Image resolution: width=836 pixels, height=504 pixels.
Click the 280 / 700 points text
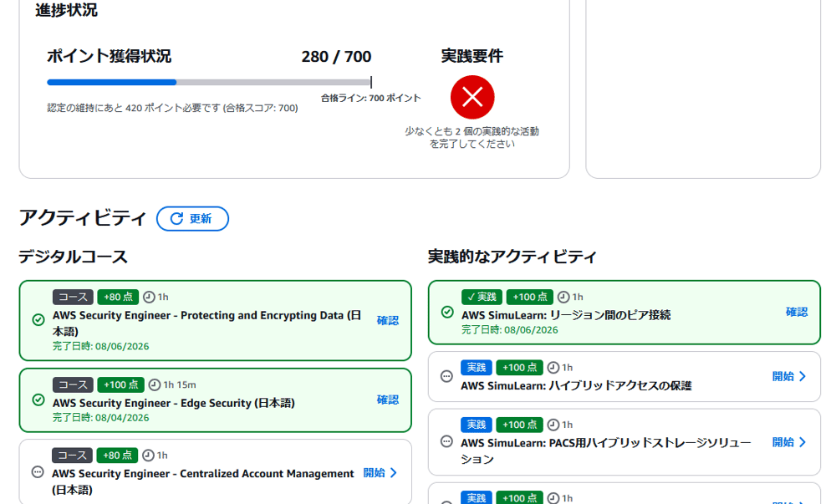pos(336,57)
